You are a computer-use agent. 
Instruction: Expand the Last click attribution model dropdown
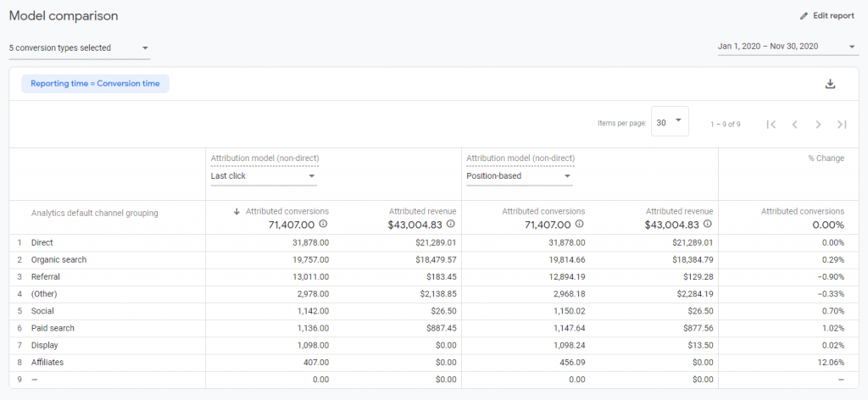[x=264, y=176]
